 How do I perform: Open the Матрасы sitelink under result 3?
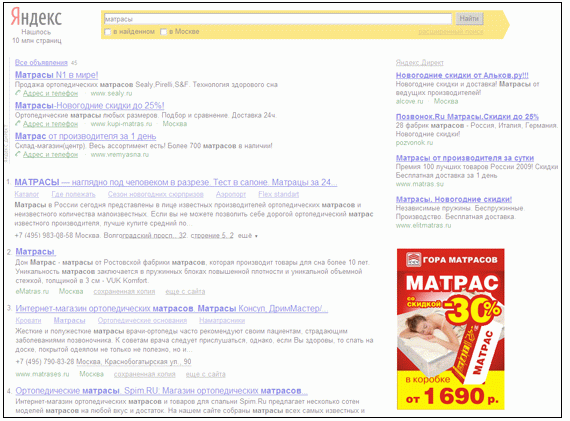69,321
